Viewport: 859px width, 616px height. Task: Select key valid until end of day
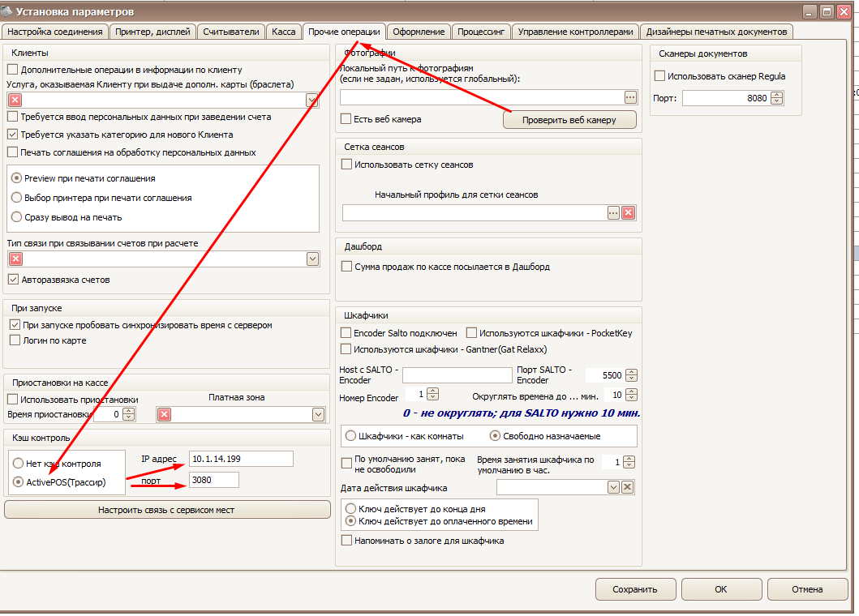pos(350,509)
